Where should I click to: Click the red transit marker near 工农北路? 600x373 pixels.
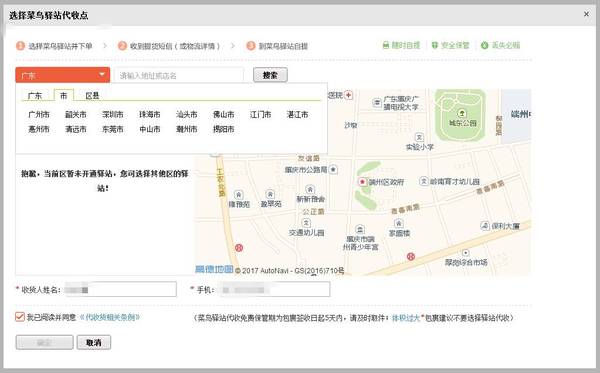click(x=239, y=248)
